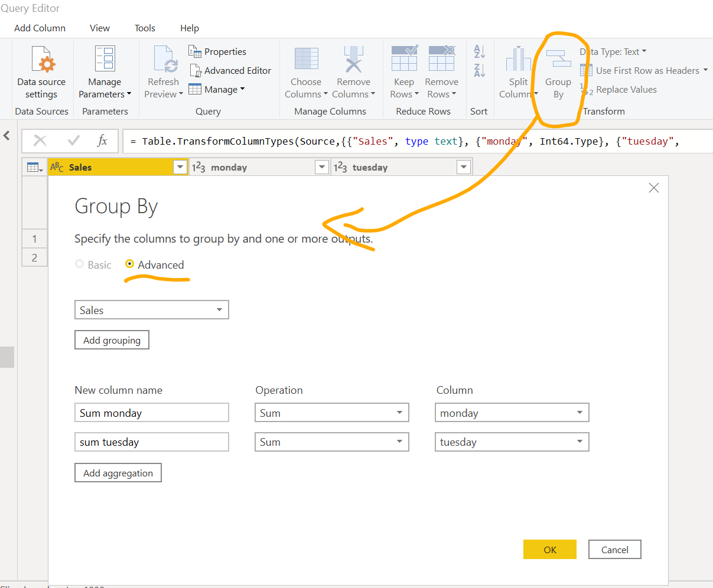713x588 pixels.
Task: Select the Advanced radio option
Action: (129, 264)
